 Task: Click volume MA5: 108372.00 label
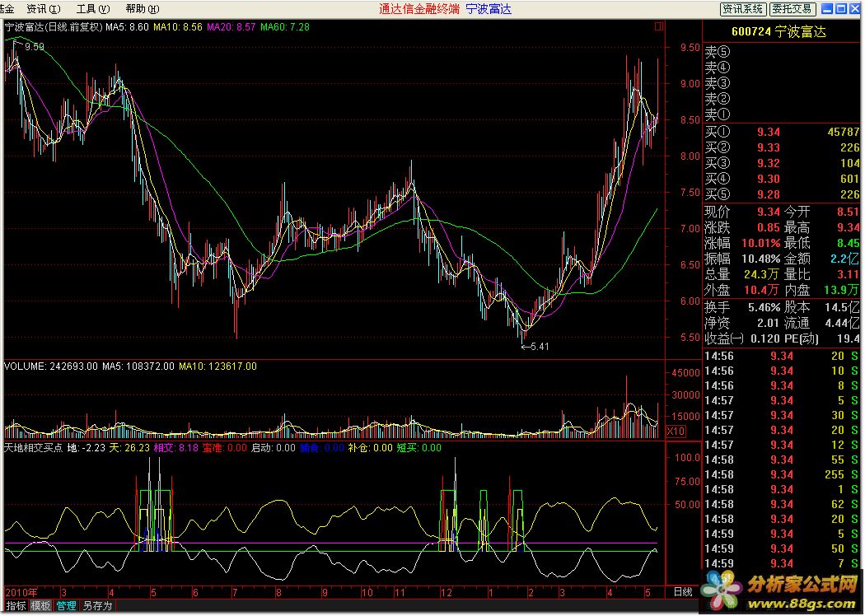[138, 366]
